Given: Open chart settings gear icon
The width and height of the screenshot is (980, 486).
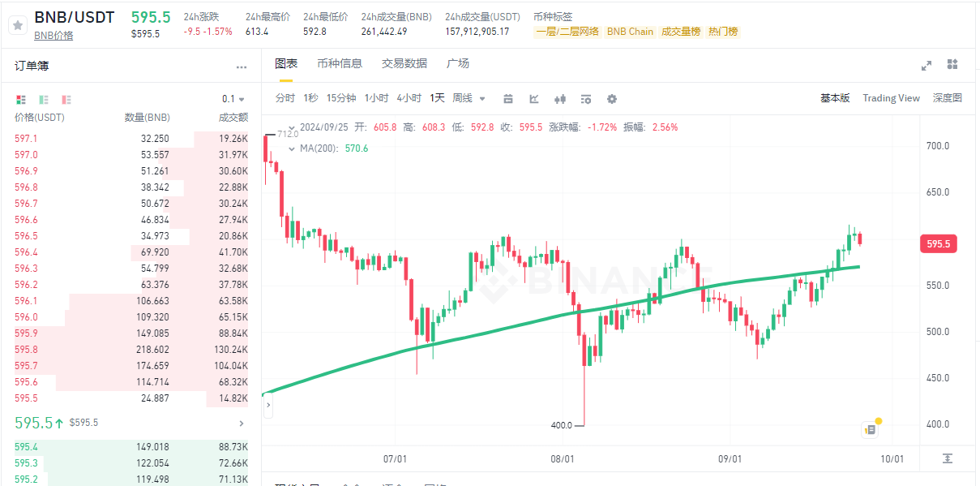Looking at the screenshot, I should coord(612,99).
